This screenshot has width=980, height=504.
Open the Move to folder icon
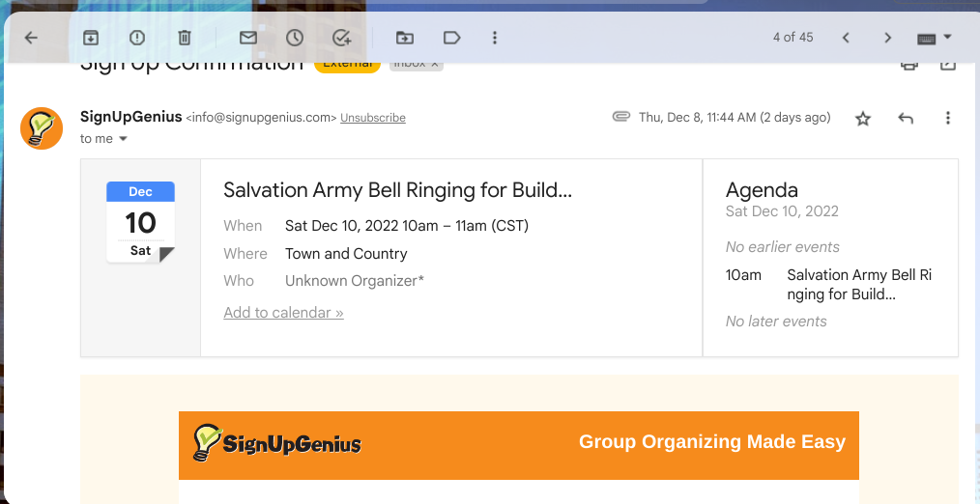pyautogui.click(x=405, y=38)
